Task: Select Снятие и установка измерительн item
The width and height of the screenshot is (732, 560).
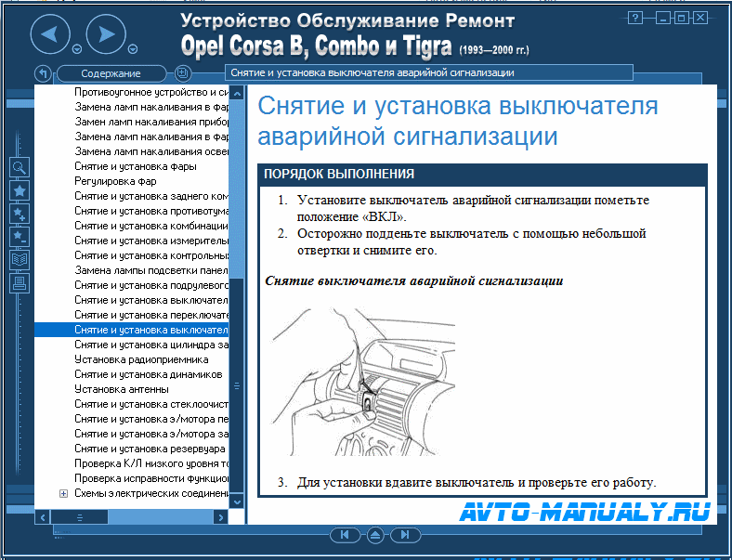Action: (151, 241)
